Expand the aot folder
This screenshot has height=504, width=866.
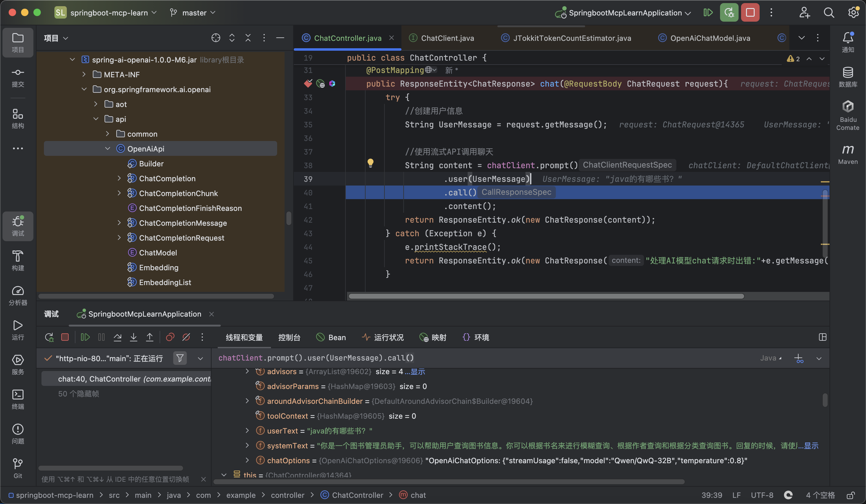coord(96,104)
